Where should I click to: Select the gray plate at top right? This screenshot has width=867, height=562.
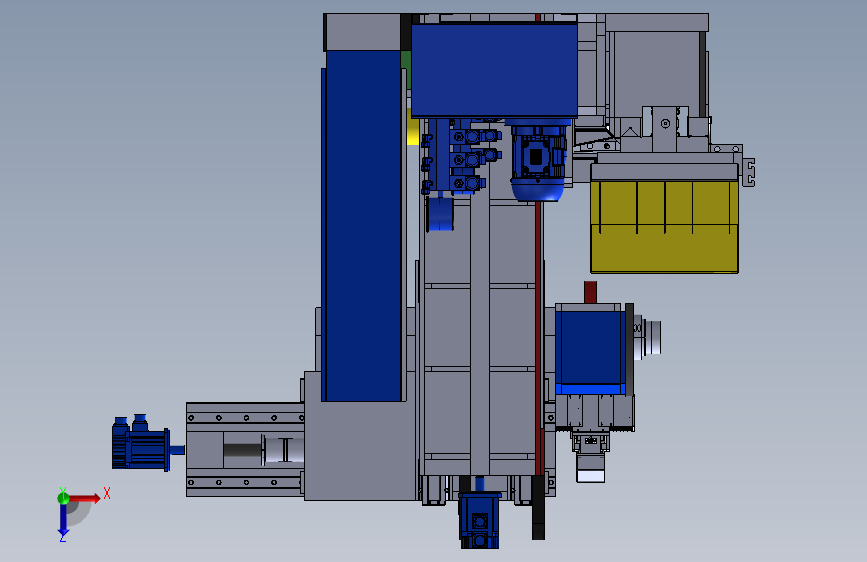click(x=657, y=22)
